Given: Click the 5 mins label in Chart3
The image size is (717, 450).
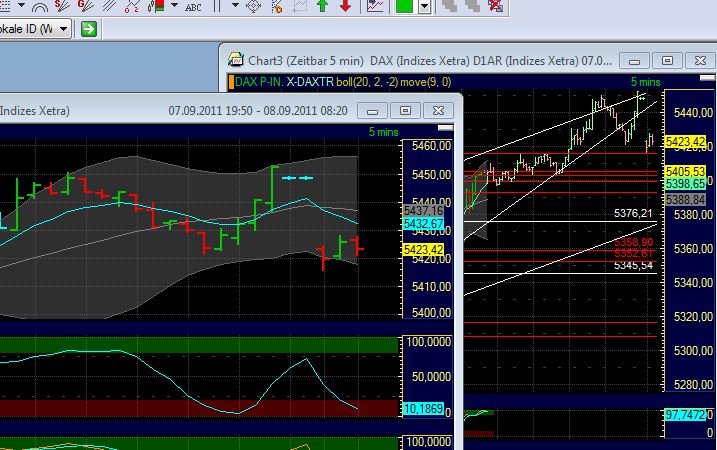Looking at the screenshot, I should point(645,82).
